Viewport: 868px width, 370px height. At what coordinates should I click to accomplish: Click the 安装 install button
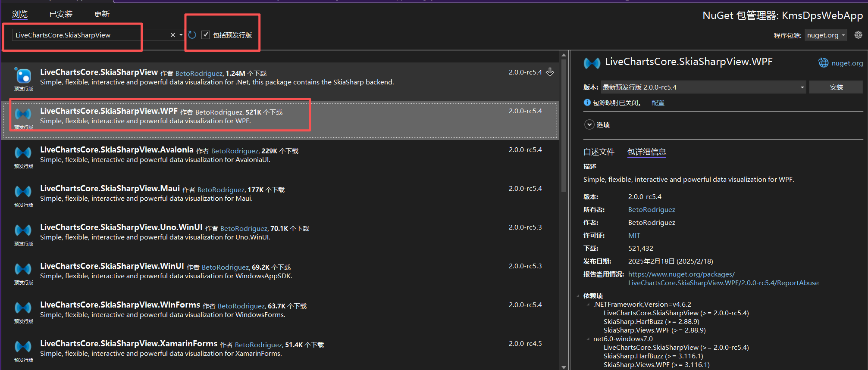[x=836, y=87]
